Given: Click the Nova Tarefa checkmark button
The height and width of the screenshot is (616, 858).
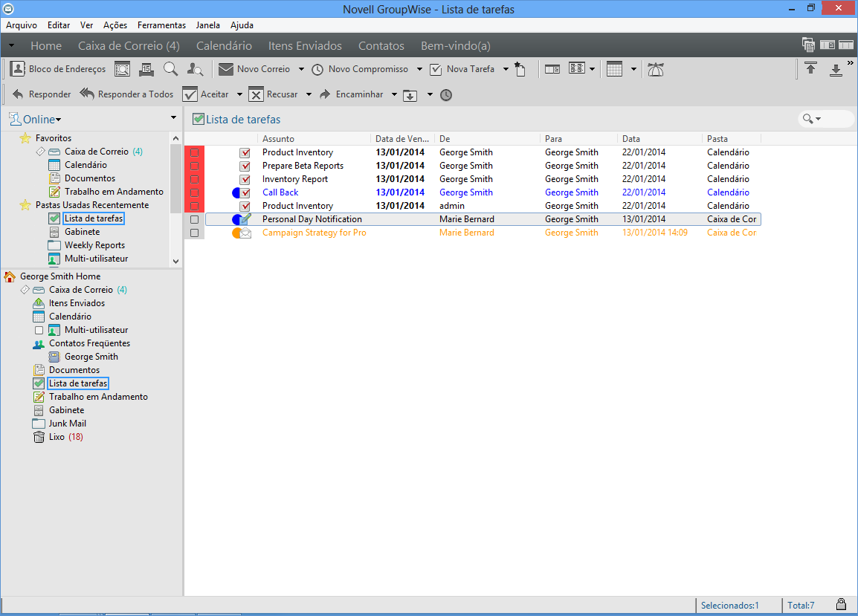Looking at the screenshot, I should point(462,69).
